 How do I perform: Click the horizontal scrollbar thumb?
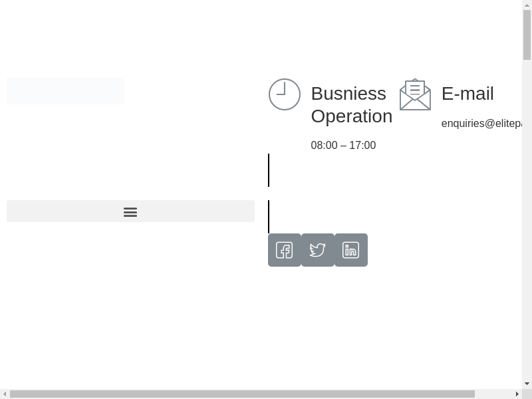[x=242, y=394]
